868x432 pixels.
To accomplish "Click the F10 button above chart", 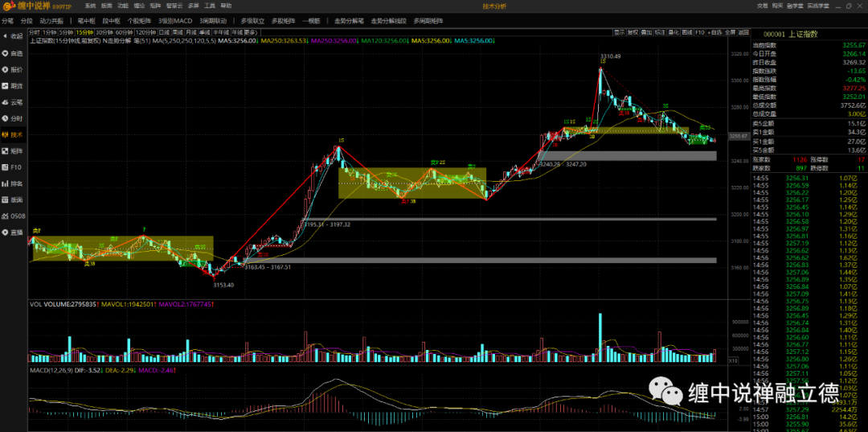I will pyautogui.click(x=700, y=32).
